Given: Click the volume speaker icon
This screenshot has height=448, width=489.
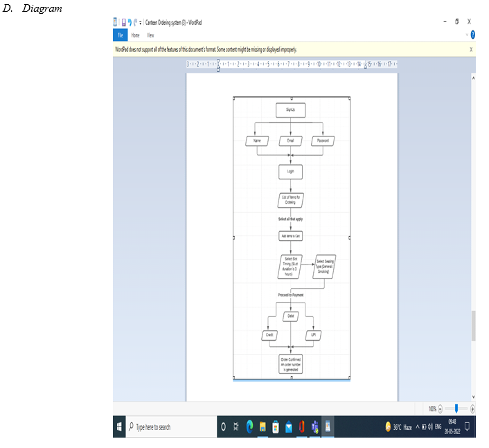Looking at the screenshot, I should pos(430,427).
